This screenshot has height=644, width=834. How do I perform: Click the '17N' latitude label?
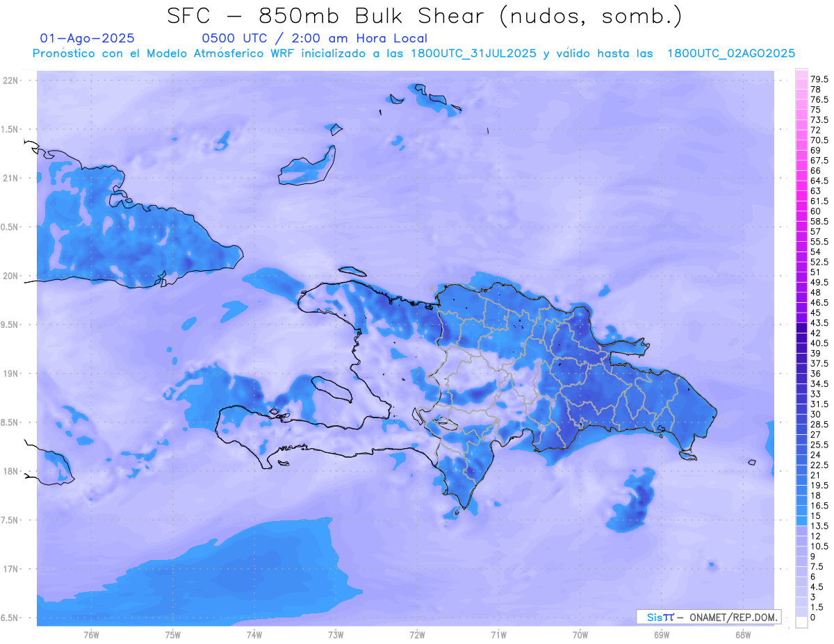coord(10,569)
